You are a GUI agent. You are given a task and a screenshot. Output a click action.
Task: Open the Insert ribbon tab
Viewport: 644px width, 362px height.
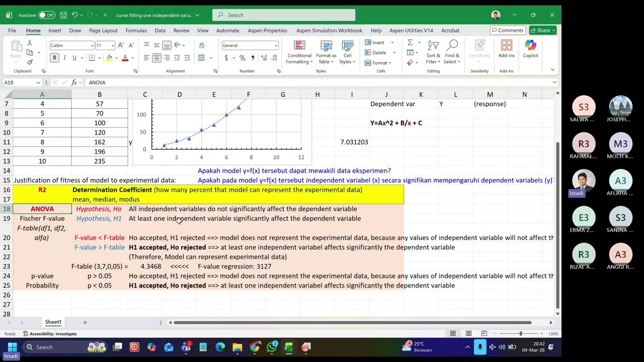[55, 31]
